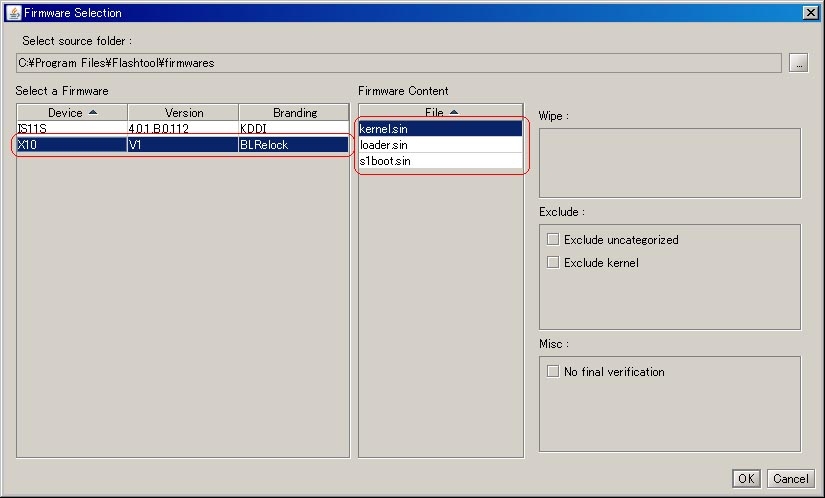Select kernel.sin in Firmware Content

tap(440, 129)
